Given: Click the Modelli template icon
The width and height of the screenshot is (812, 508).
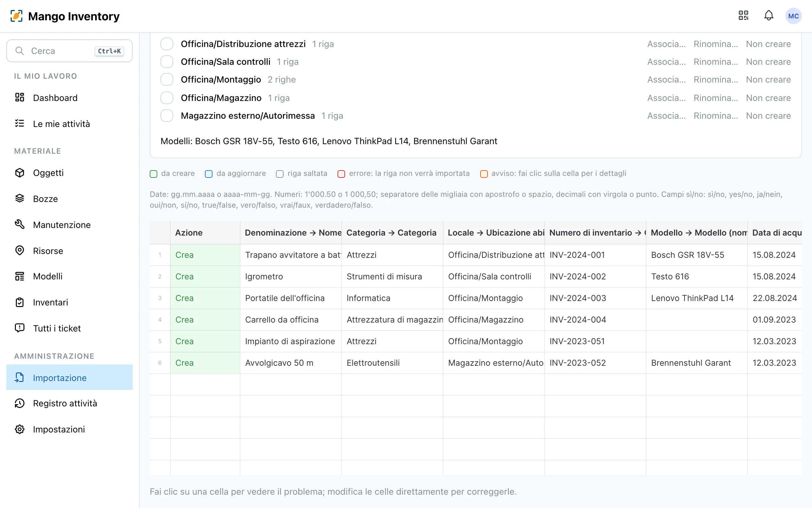Looking at the screenshot, I should [20, 276].
